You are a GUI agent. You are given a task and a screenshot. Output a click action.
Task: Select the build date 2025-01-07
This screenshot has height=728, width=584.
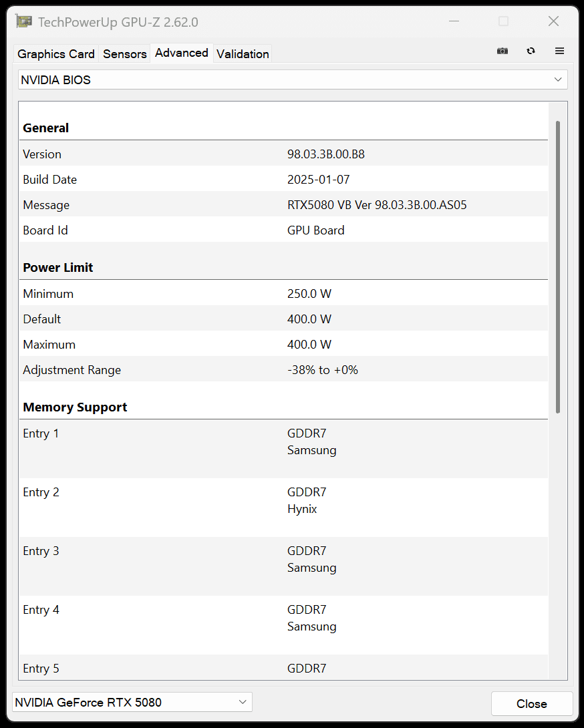[318, 180]
